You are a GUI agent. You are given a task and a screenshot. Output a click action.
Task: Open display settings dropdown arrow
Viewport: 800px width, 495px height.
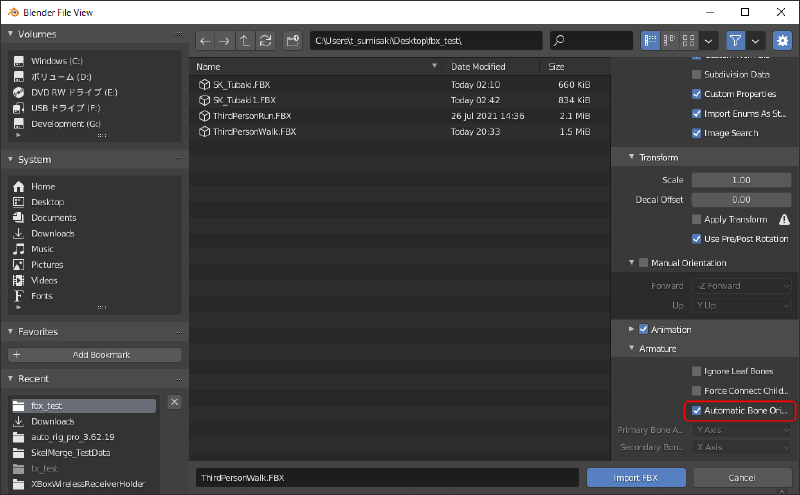(x=708, y=40)
